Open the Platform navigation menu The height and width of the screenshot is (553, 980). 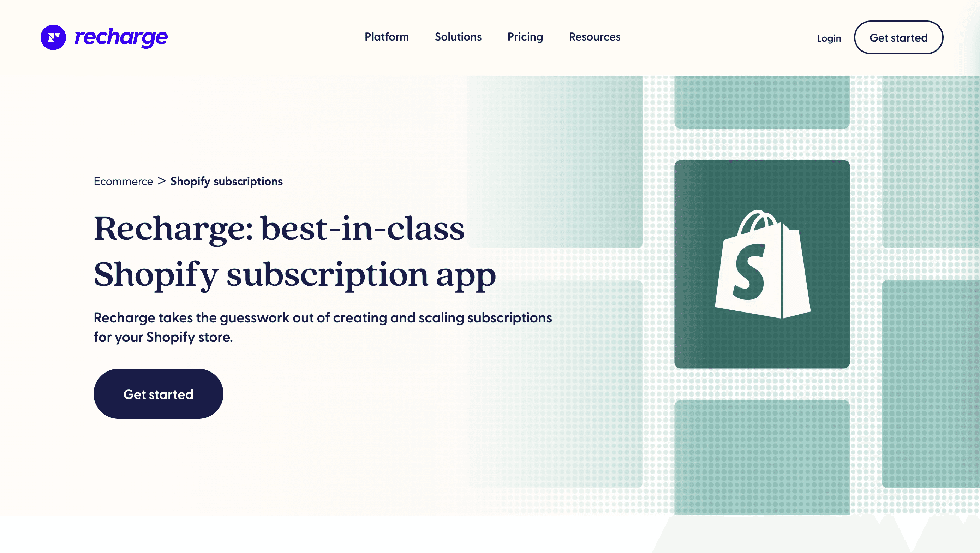[x=386, y=37]
